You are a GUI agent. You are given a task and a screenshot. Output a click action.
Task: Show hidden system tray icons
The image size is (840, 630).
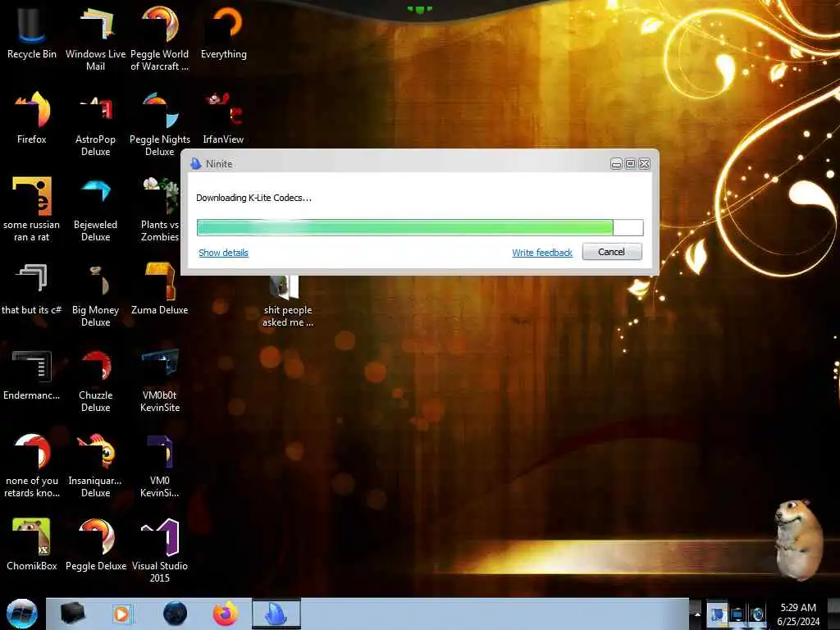click(x=697, y=614)
